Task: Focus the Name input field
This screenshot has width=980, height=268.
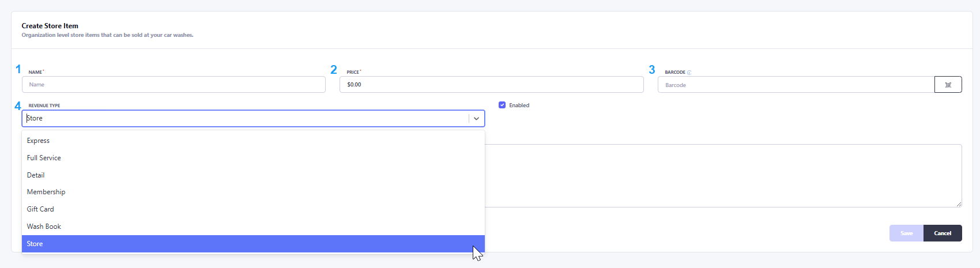Action: click(174, 85)
